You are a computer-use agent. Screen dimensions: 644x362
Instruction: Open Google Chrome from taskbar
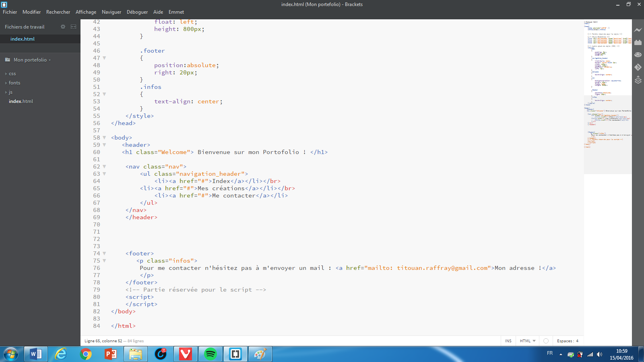tap(86, 354)
